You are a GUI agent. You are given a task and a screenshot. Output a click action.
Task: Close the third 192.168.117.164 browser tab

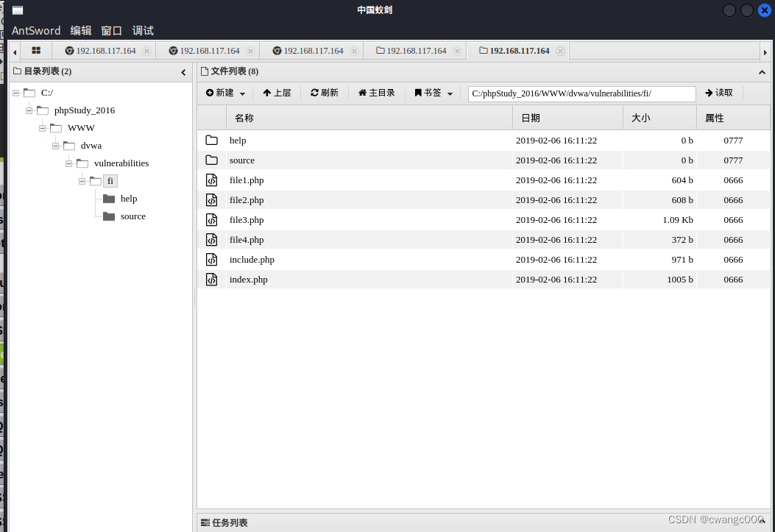tap(354, 51)
